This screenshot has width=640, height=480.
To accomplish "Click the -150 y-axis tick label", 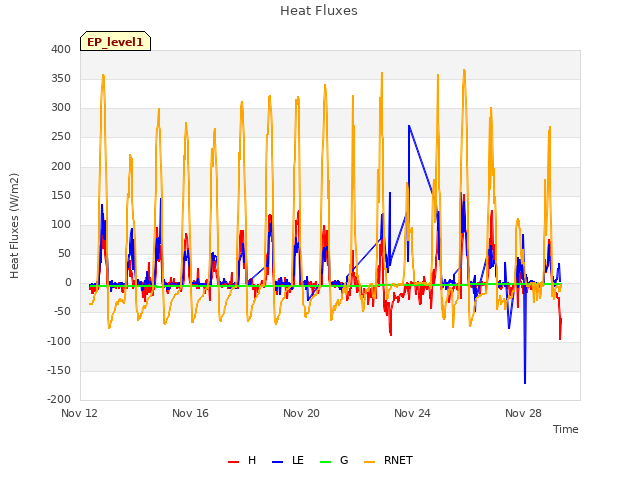I will [x=59, y=370].
